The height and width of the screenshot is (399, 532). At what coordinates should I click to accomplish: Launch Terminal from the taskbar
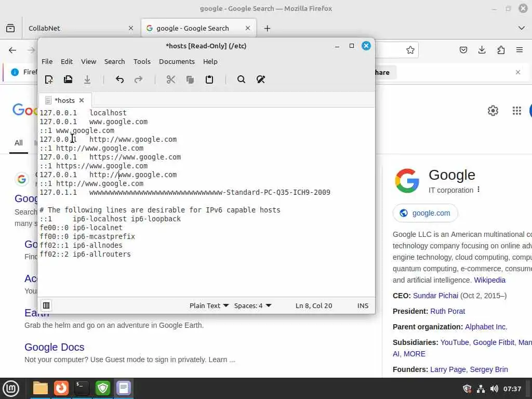(82, 388)
